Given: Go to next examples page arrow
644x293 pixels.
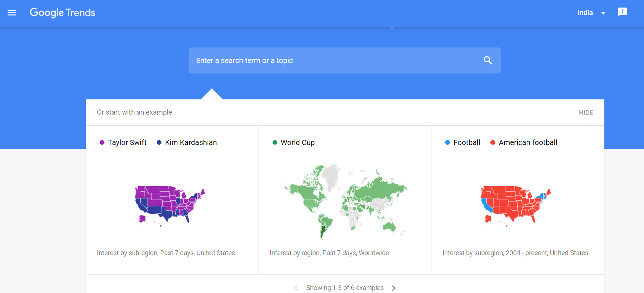Looking at the screenshot, I should (x=394, y=288).
